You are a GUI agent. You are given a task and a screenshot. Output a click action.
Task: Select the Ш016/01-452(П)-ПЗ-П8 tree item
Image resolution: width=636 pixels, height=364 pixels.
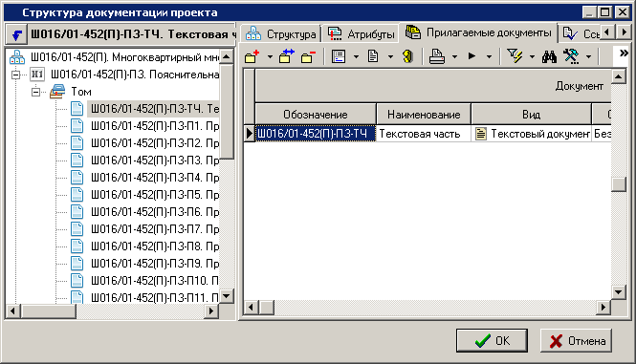pyautogui.click(x=154, y=246)
